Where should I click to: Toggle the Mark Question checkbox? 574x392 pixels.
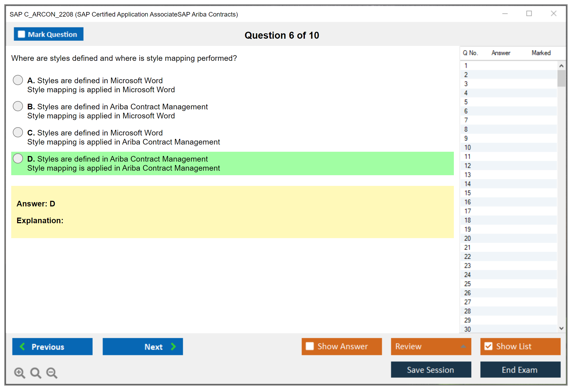tap(21, 34)
